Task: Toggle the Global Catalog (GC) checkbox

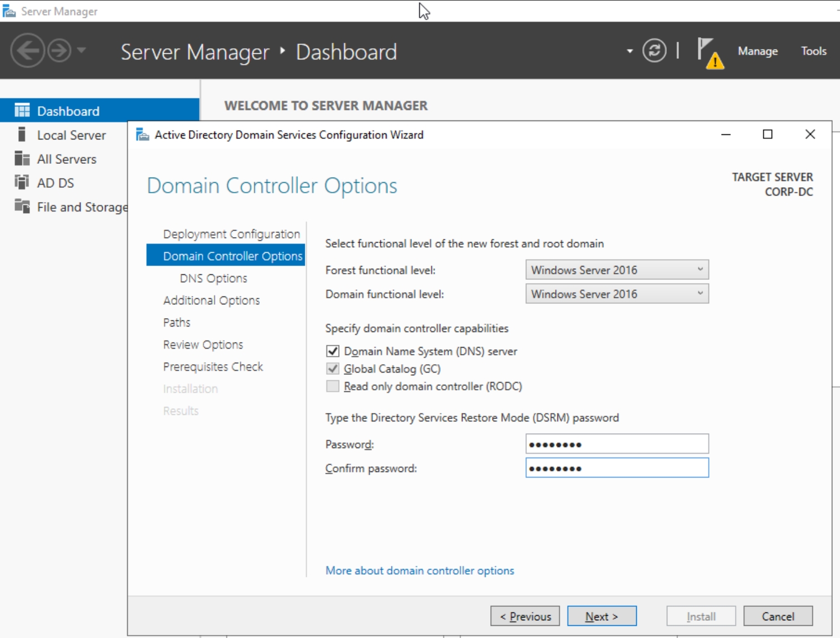Action: tap(333, 369)
